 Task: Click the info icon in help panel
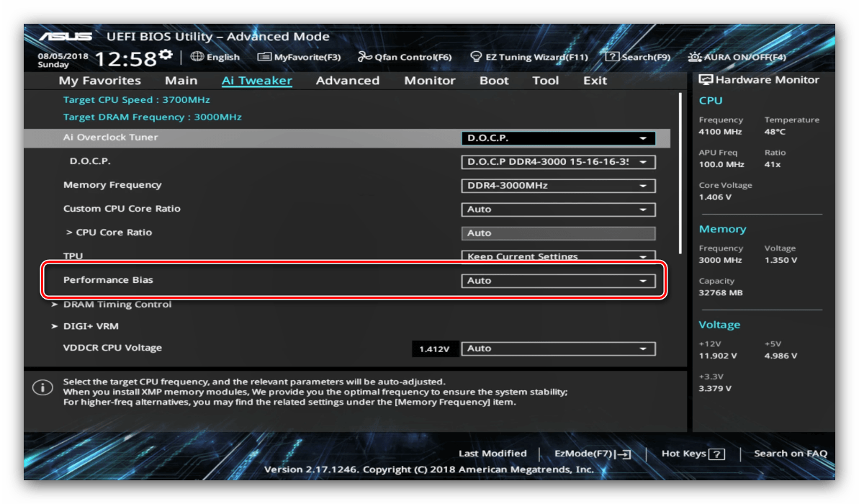click(42, 388)
